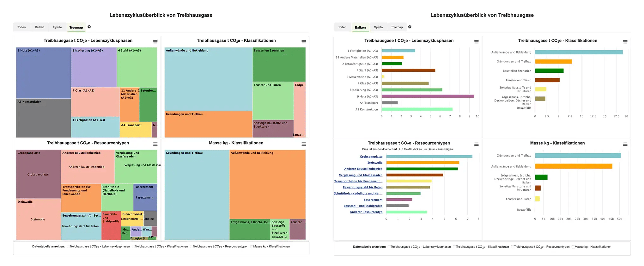Click the Steinwolle treemap block
This screenshot has height=266, width=644.
point(38,220)
